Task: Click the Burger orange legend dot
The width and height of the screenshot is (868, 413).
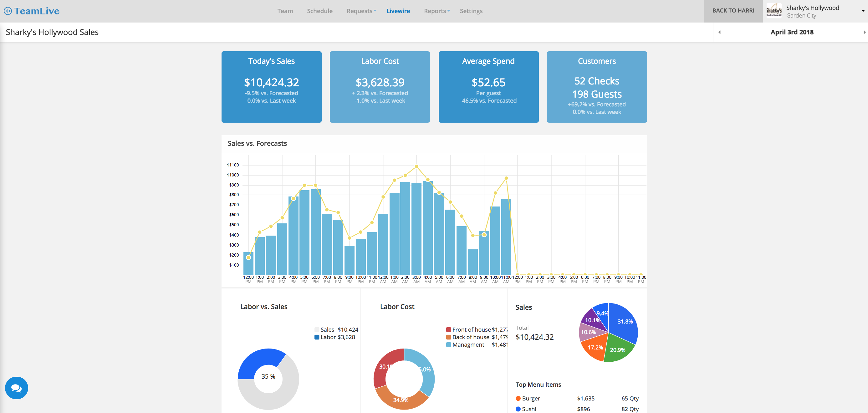Action: 518,399
